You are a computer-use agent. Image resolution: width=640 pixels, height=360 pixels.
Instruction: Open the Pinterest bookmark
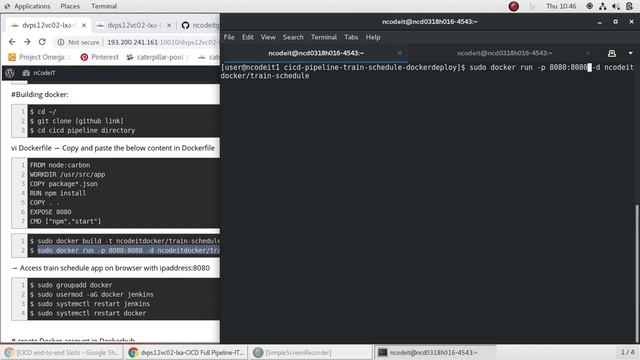coord(100,57)
